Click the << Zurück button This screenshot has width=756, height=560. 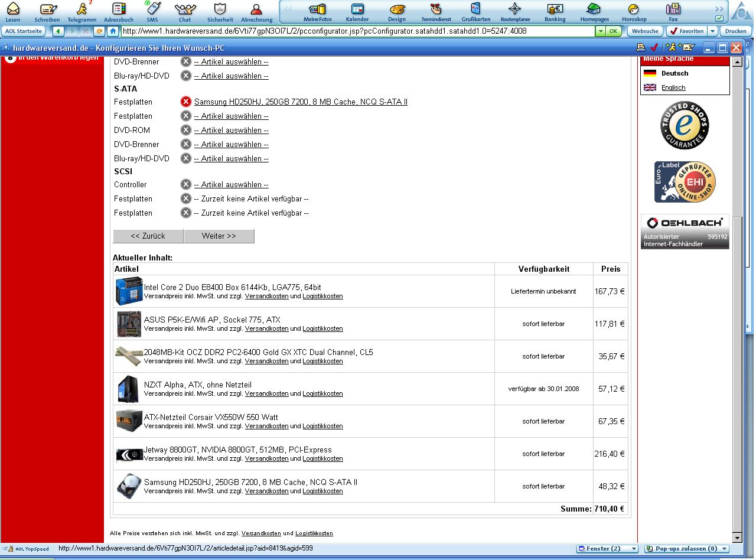(x=148, y=236)
